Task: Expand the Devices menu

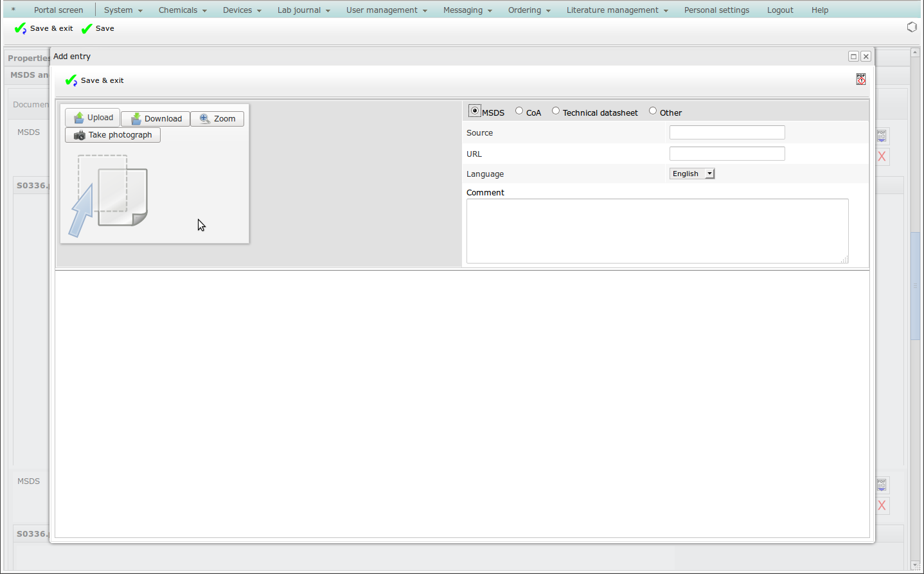Action: coord(242,10)
